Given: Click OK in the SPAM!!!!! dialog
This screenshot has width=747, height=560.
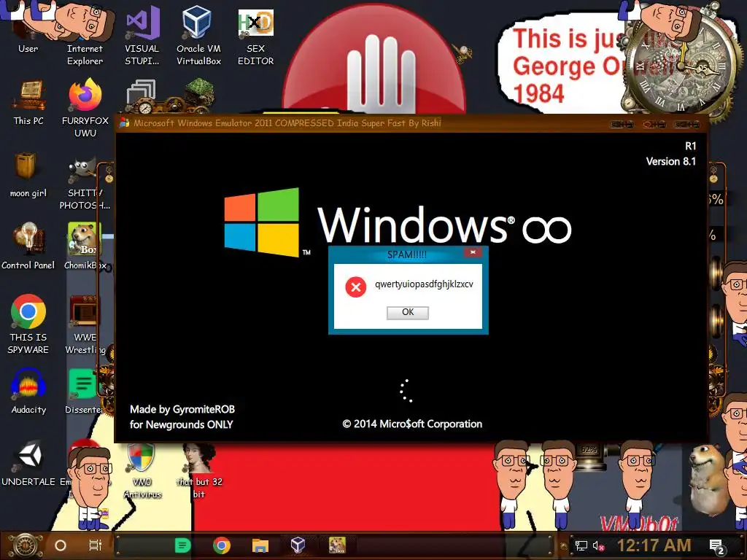Looking at the screenshot, I should pyautogui.click(x=408, y=312).
